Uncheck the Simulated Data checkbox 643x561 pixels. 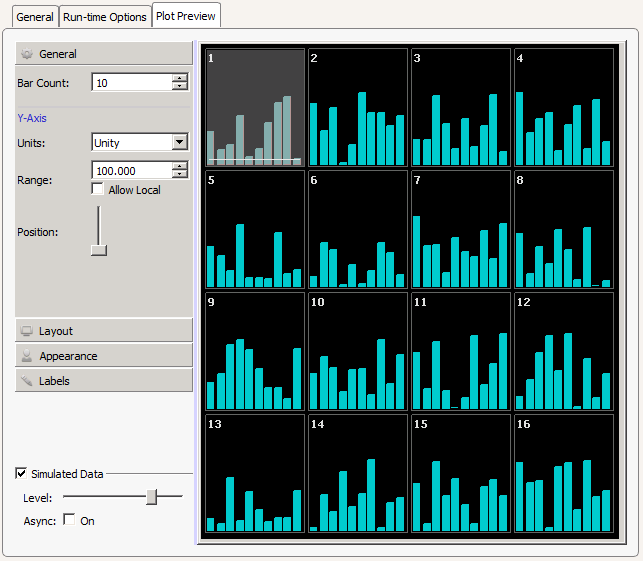tap(21, 473)
